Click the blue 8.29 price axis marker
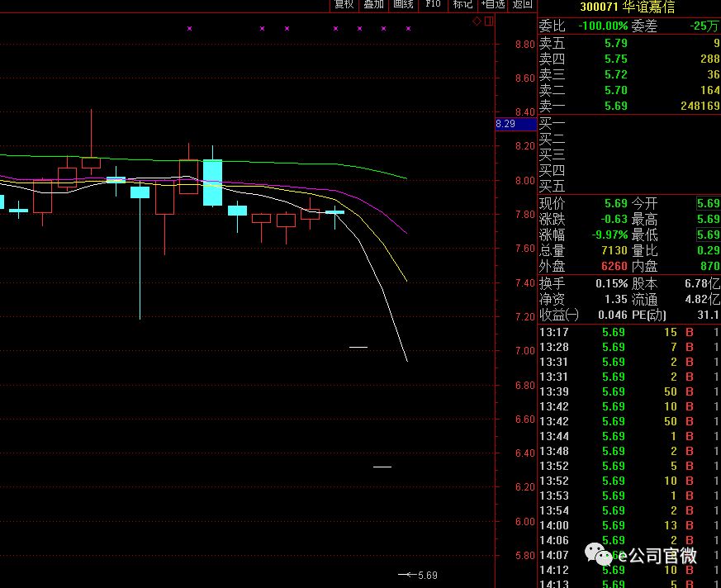The image size is (721, 588). click(x=505, y=124)
